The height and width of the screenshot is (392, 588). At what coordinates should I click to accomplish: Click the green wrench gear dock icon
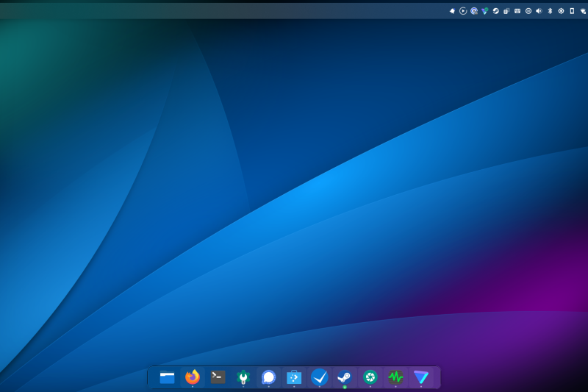pos(243,377)
